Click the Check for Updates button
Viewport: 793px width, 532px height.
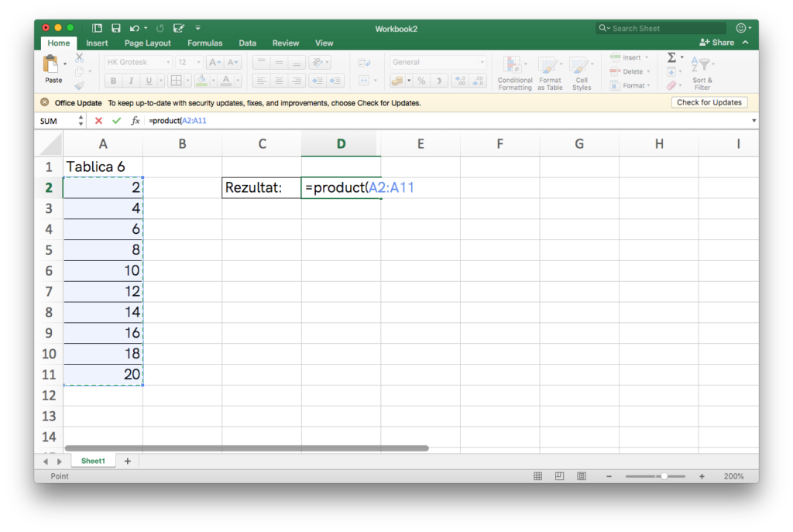pyautogui.click(x=709, y=102)
